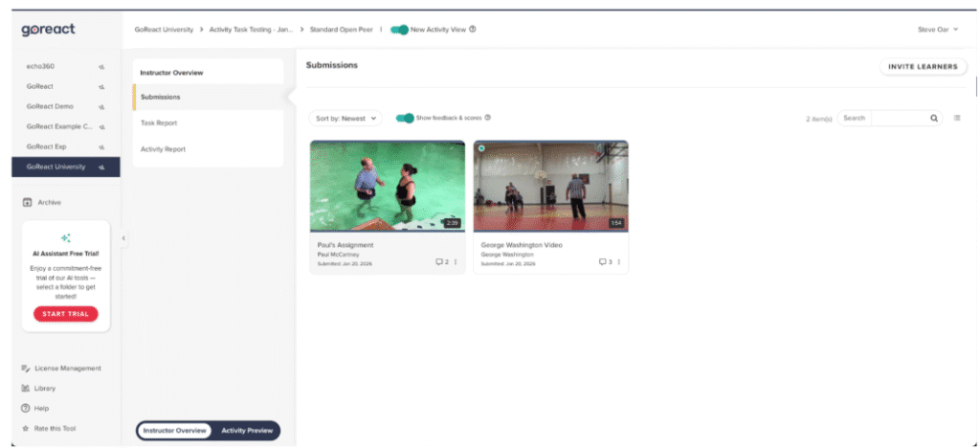This screenshot has width=980, height=448.
Task: Open the Submissions tab
Action: point(208,97)
